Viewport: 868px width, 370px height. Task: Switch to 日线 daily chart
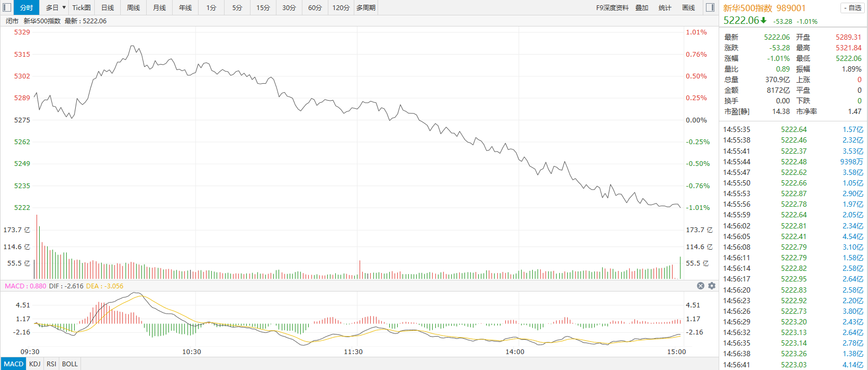coord(108,7)
